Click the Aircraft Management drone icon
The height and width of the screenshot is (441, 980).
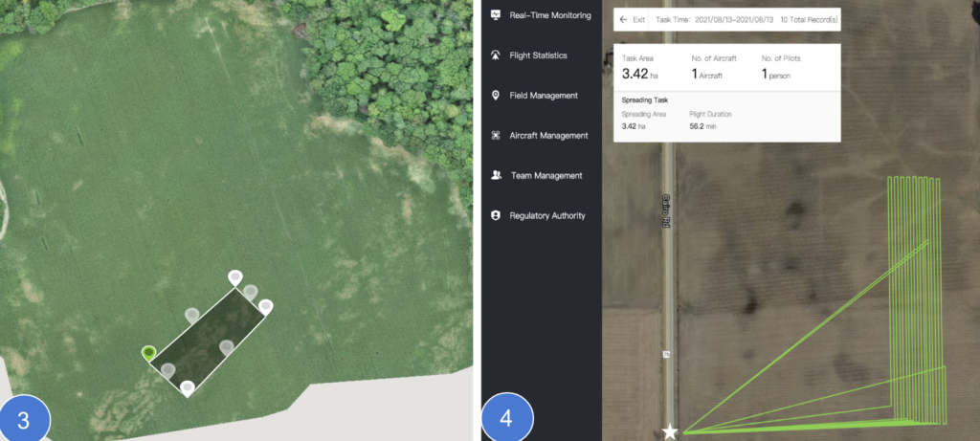point(496,136)
